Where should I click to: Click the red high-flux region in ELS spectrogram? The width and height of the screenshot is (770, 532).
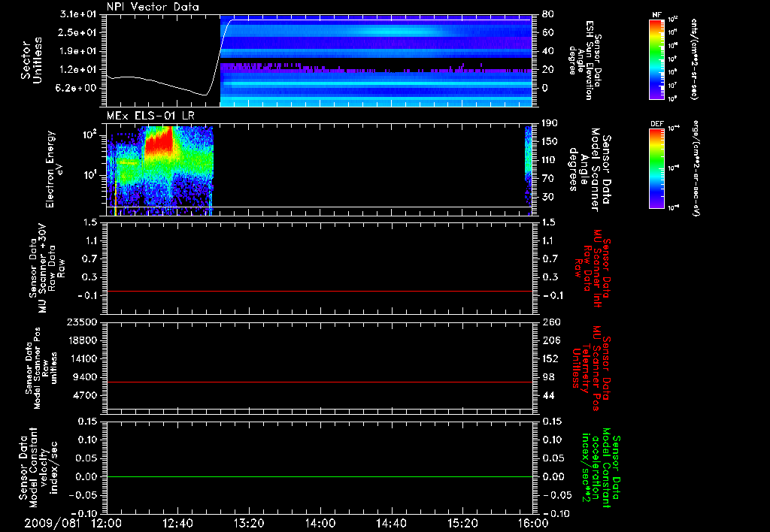[158, 140]
